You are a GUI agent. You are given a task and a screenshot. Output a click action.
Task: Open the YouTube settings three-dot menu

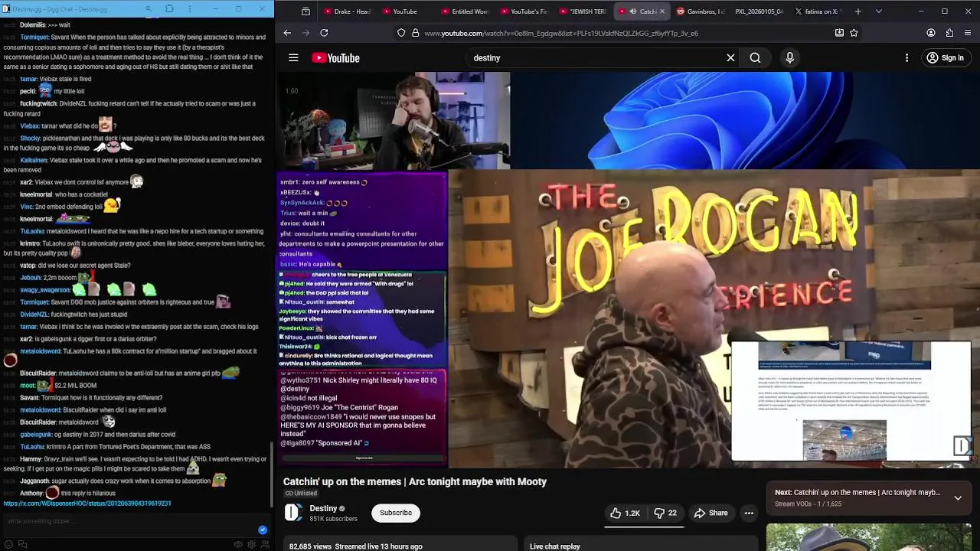(x=906, y=57)
